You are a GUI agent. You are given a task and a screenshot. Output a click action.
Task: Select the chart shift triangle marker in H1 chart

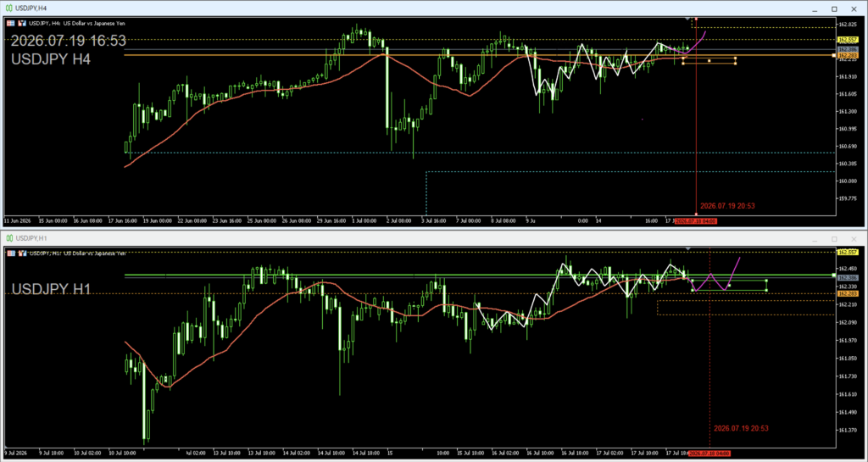pos(687,249)
